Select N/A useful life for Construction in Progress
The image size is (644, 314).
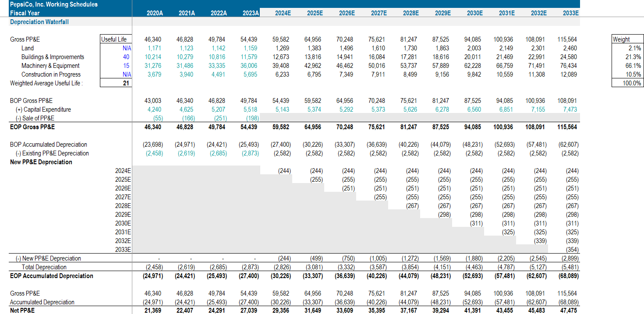[x=127, y=74]
